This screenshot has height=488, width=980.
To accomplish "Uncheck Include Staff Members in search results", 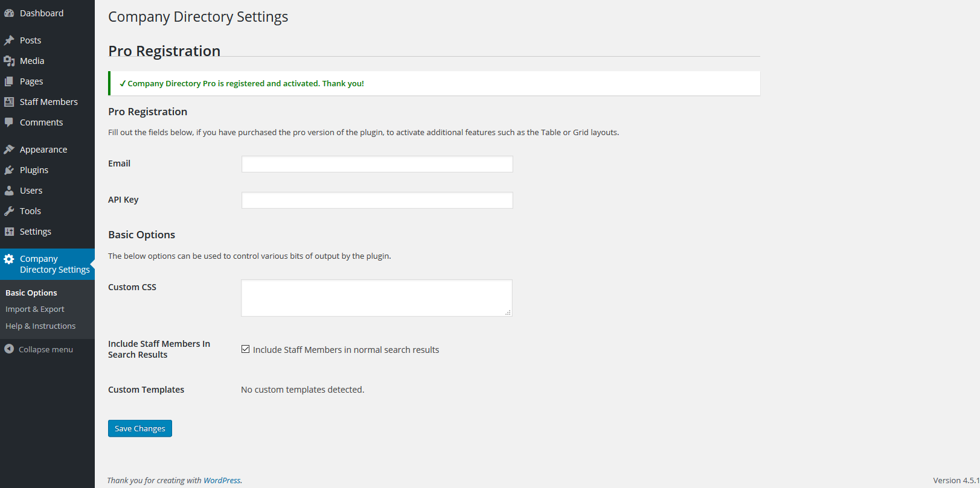I will (246, 349).
